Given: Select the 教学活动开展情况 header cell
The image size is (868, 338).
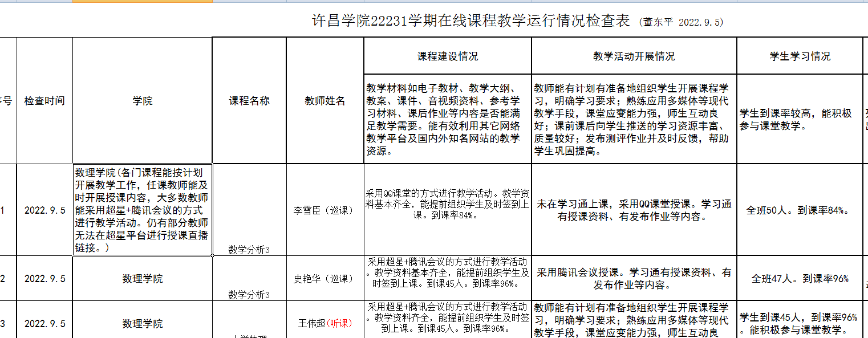Looking at the screenshot, I should click(634, 56).
